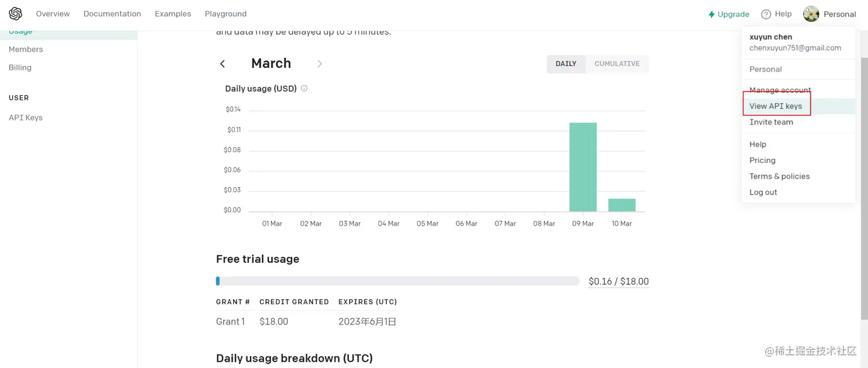Switch chart to Daily view
Image resolution: width=868 pixels, height=368 pixels.
[x=566, y=64]
